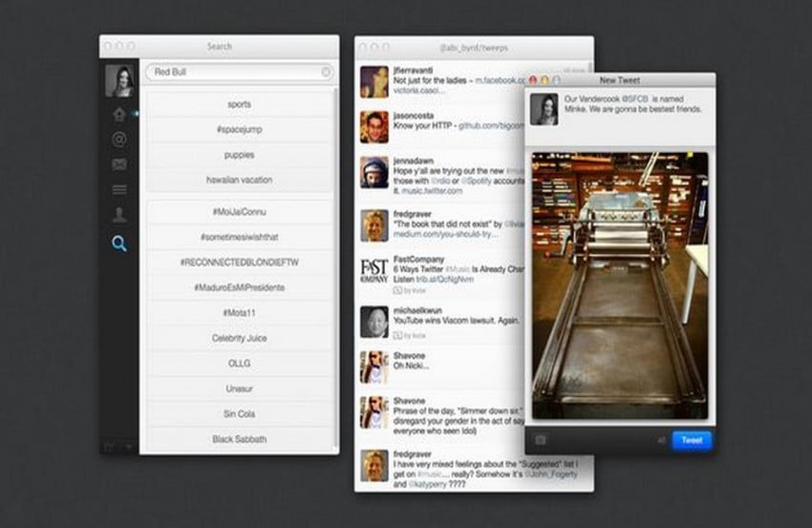Click Shavone's avatar on 'Oh Nicki...' tweet
The image size is (812, 528).
(x=374, y=368)
